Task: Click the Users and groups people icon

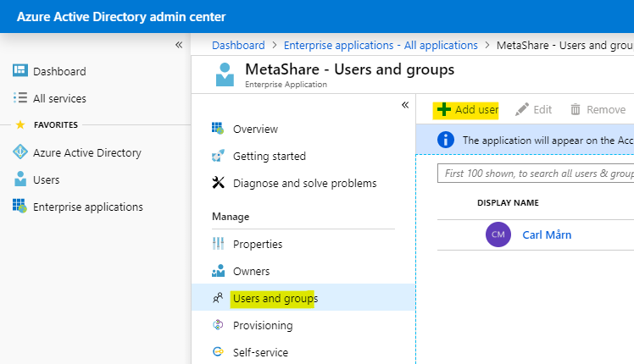Action: pos(218,298)
